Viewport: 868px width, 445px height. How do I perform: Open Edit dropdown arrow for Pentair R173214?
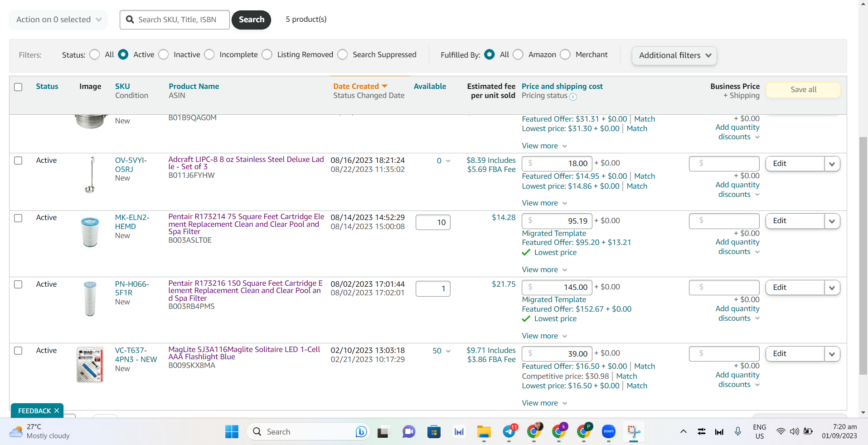click(832, 221)
